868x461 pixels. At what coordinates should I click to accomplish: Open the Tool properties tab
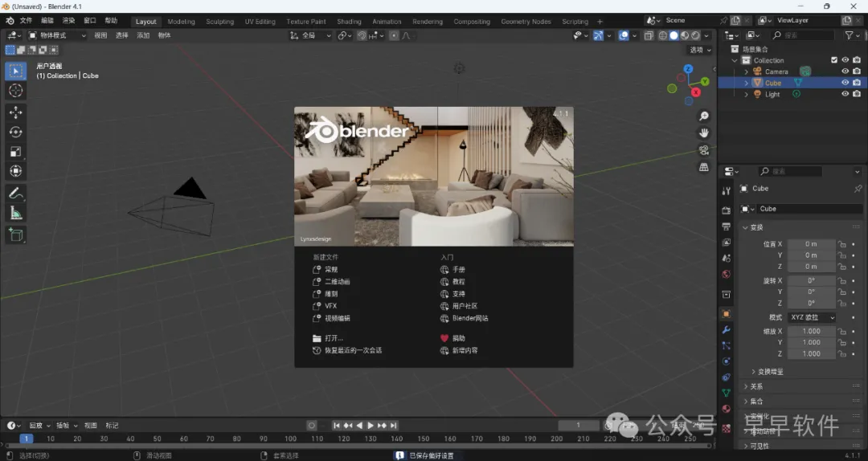pos(727,191)
